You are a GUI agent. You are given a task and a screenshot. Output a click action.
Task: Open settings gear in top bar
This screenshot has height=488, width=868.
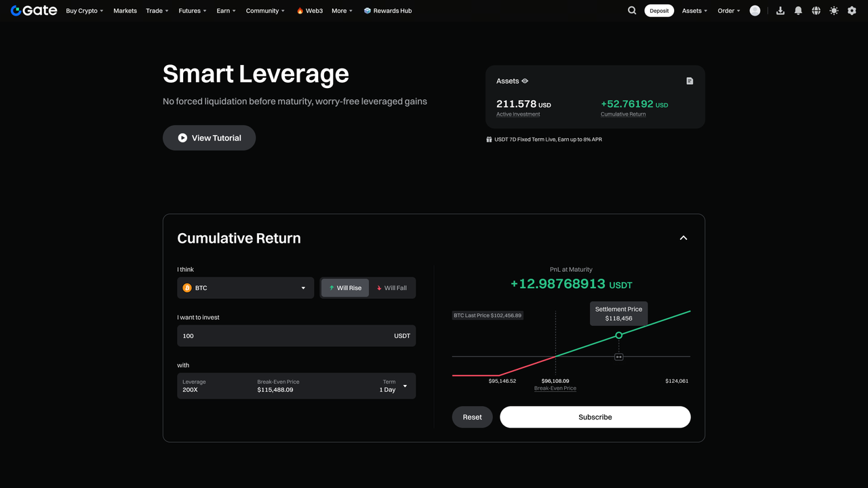pyautogui.click(x=852, y=11)
